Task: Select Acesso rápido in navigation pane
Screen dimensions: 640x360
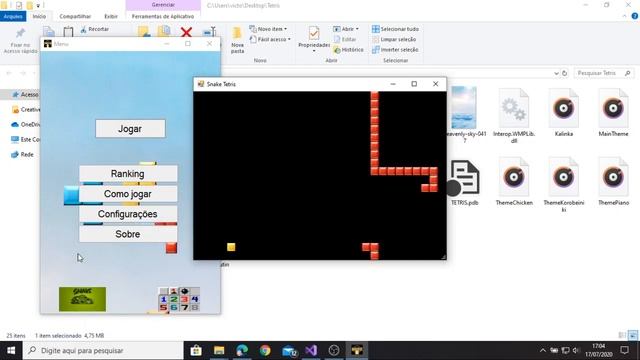Action: pos(25,94)
